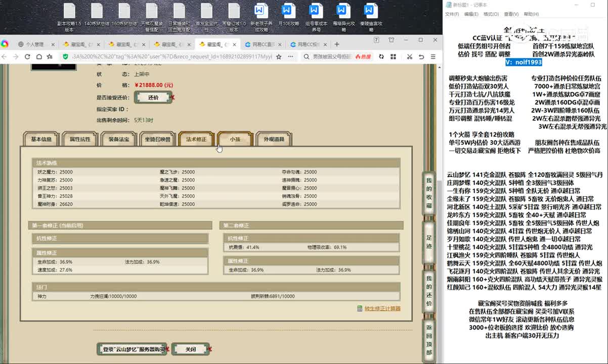
Task: Click the 热搜 hot search label
Action: (363, 57)
